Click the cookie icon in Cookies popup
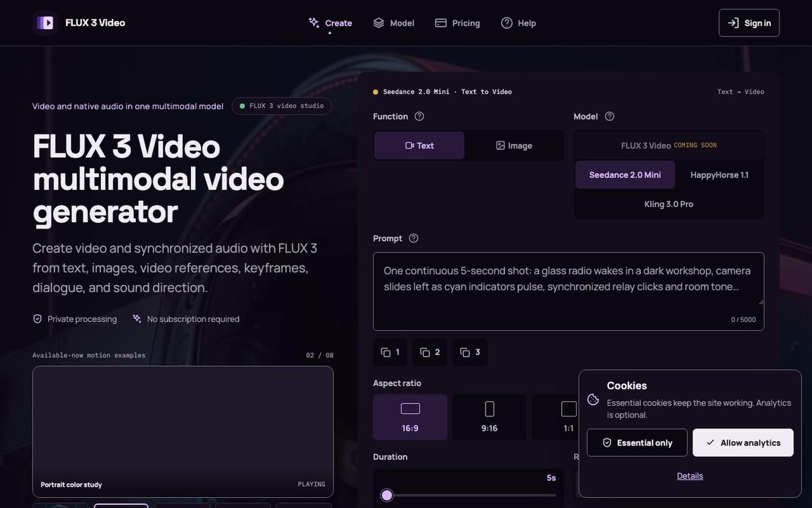812x508 pixels. point(593,399)
